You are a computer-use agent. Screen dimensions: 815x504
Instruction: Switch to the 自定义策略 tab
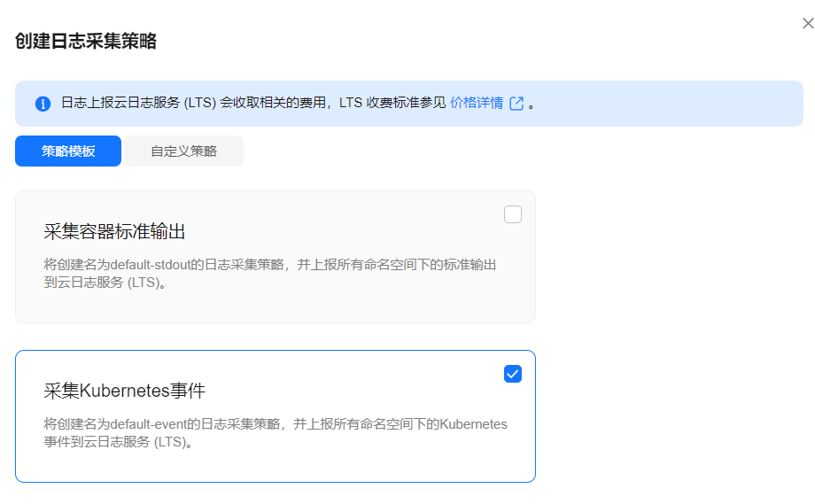point(183,151)
